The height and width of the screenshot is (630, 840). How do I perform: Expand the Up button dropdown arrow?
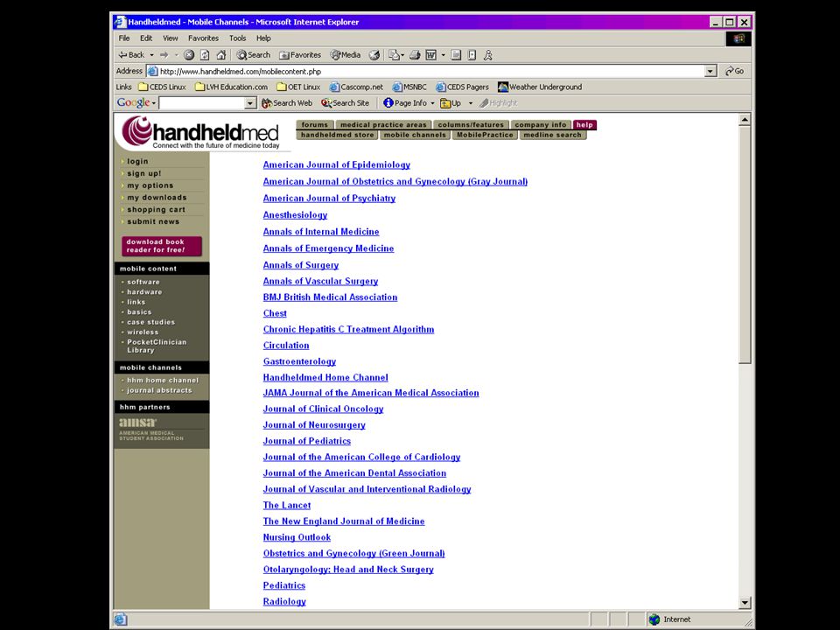pos(471,103)
